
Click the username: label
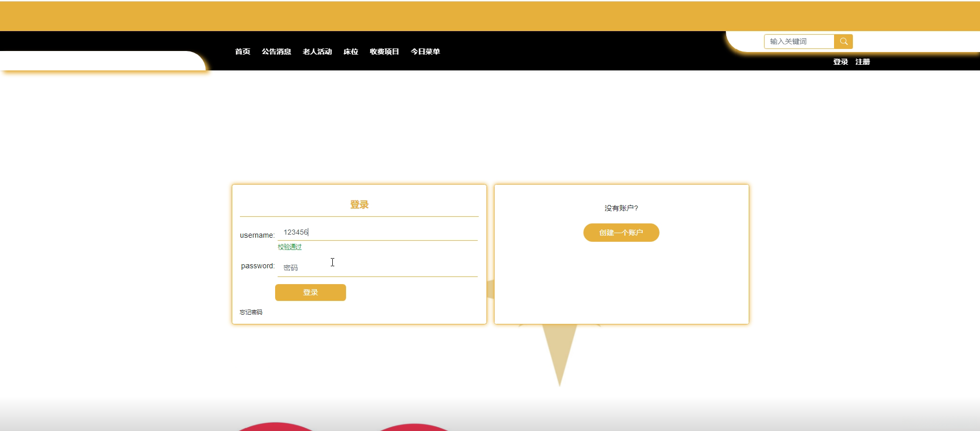coord(257,235)
